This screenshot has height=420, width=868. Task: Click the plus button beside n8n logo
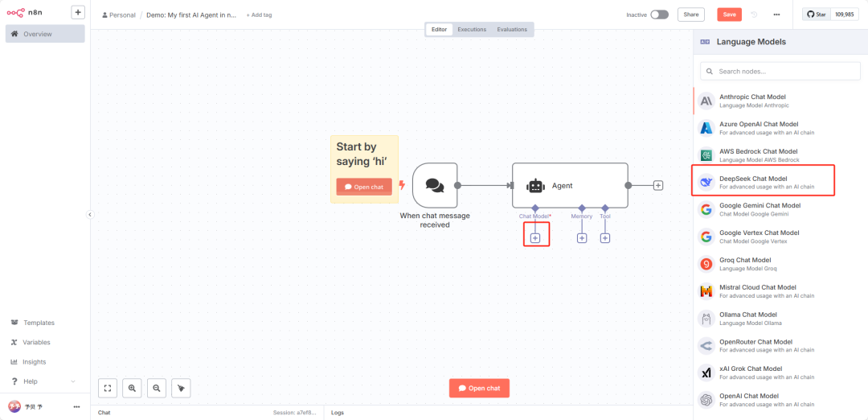pos(78,12)
